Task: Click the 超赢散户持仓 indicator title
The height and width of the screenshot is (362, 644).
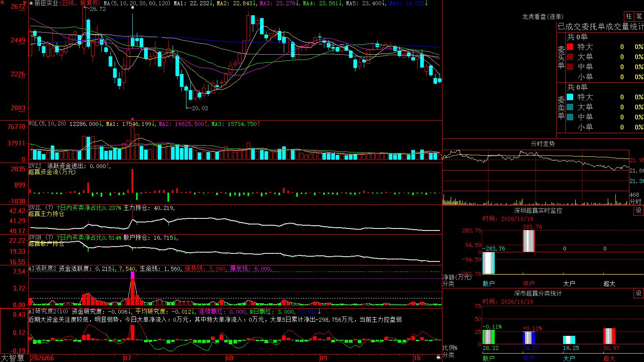Action: tap(46, 244)
